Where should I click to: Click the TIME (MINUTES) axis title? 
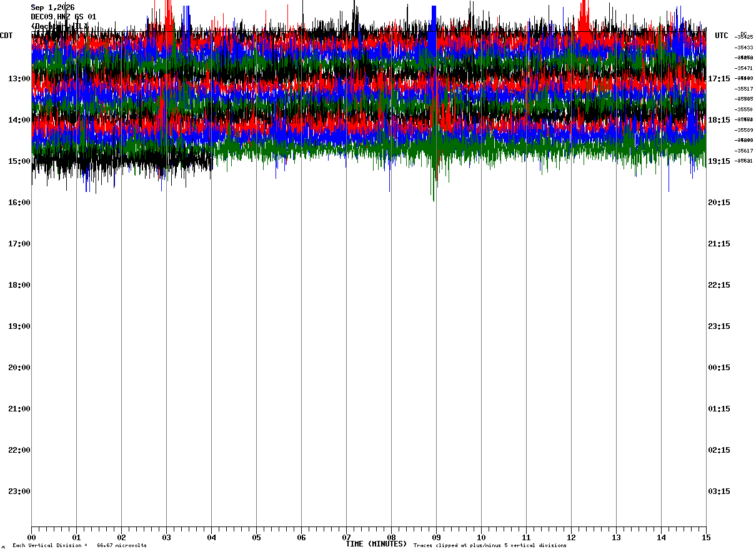tap(376, 544)
